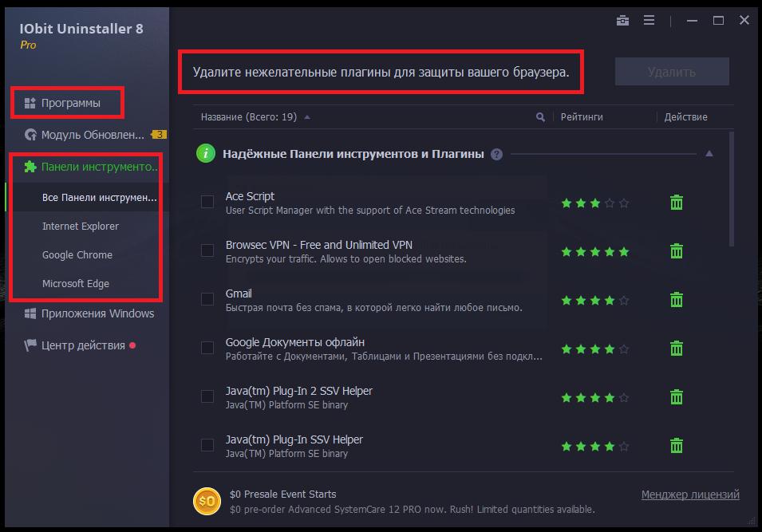The width and height of the screenshot is (762, 532).
Task: Click the update count badge 3
Action: pos(159,135)
